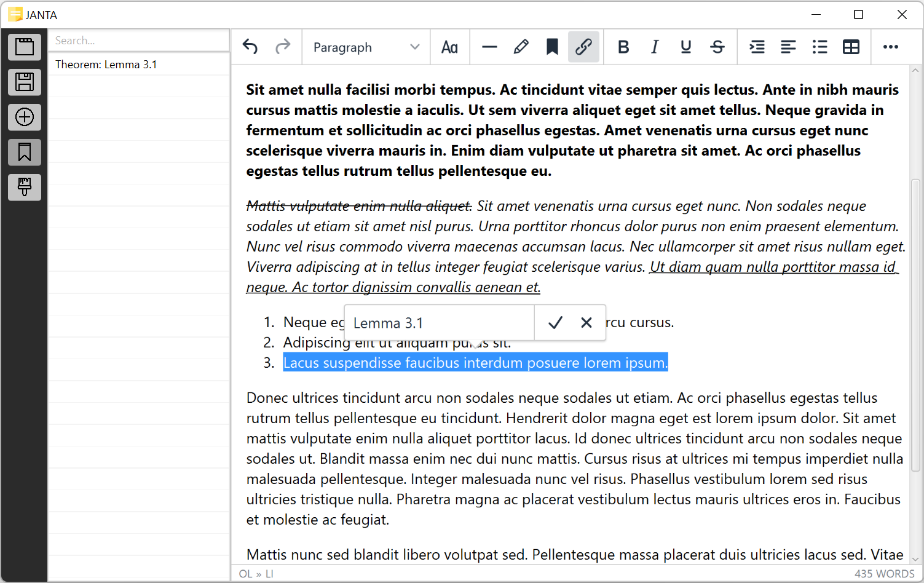
Task: Open the font size Aa tool
Action: coord(449,47)
